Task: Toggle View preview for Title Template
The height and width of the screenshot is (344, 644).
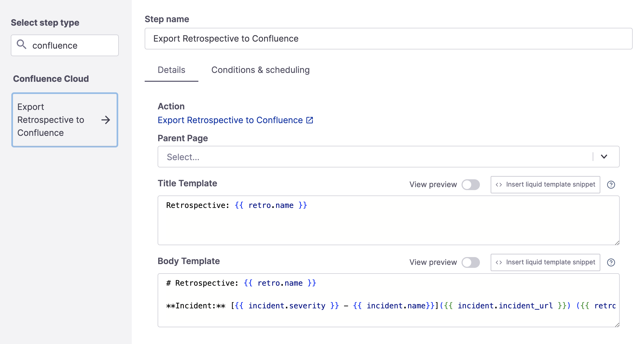Action: pyautogui.click(x=470, y=185)
